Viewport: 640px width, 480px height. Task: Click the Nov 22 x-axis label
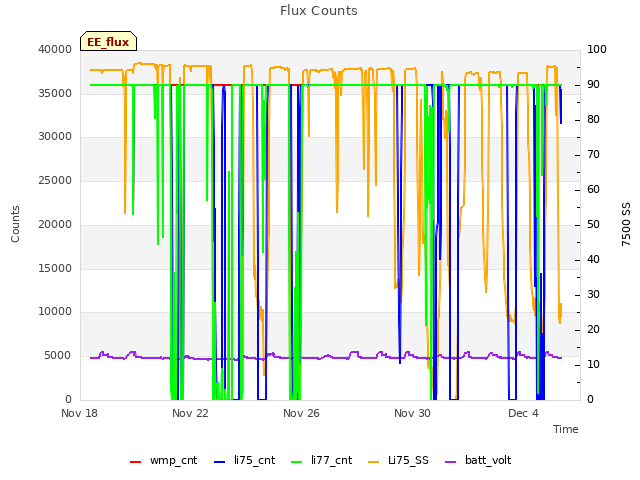190,413
